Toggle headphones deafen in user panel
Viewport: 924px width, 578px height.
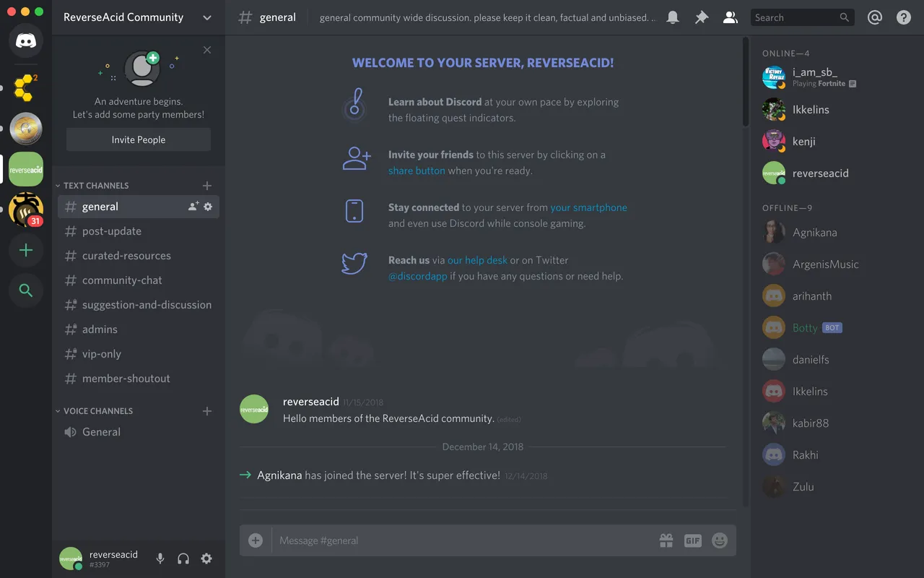click(x=183, y=558)
